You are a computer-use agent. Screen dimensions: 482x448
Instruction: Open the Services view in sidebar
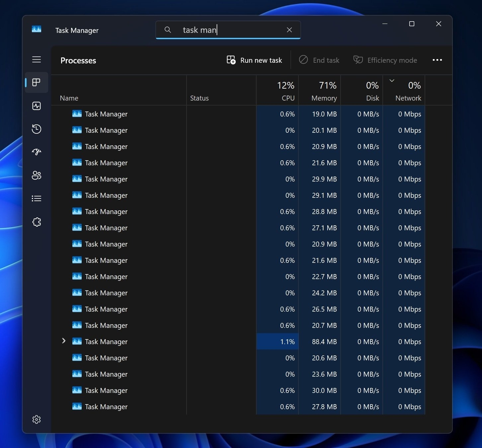pos(37,222)
